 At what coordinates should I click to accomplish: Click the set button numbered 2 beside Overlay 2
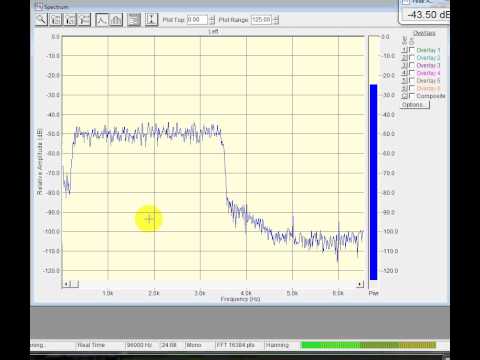[x=404, y=58]
